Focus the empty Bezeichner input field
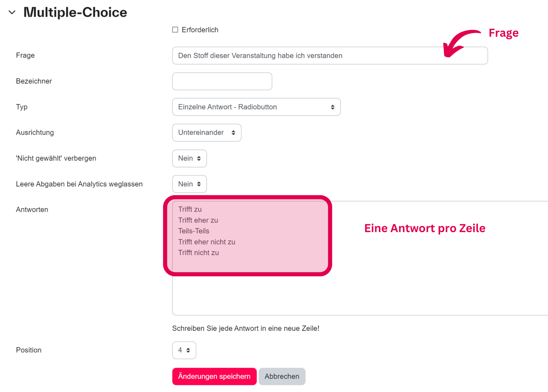The width and height of the screenshot is (548, 392). pyautogui.click(x=222, y=81)
